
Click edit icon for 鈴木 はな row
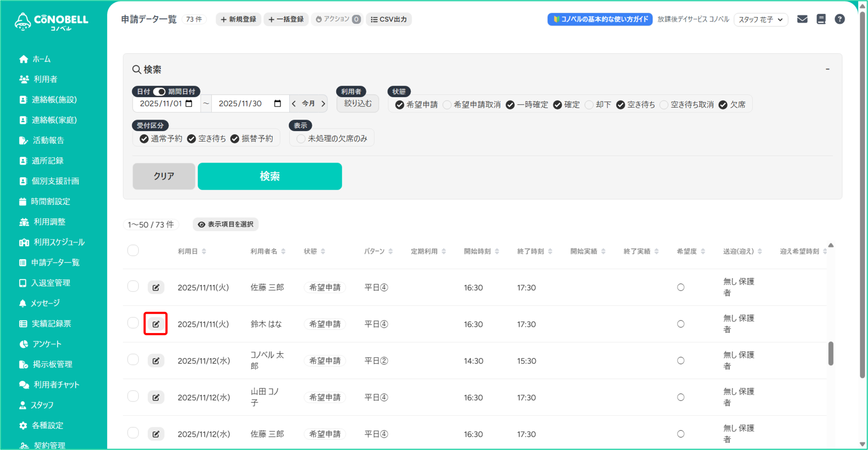pos(156,324)
